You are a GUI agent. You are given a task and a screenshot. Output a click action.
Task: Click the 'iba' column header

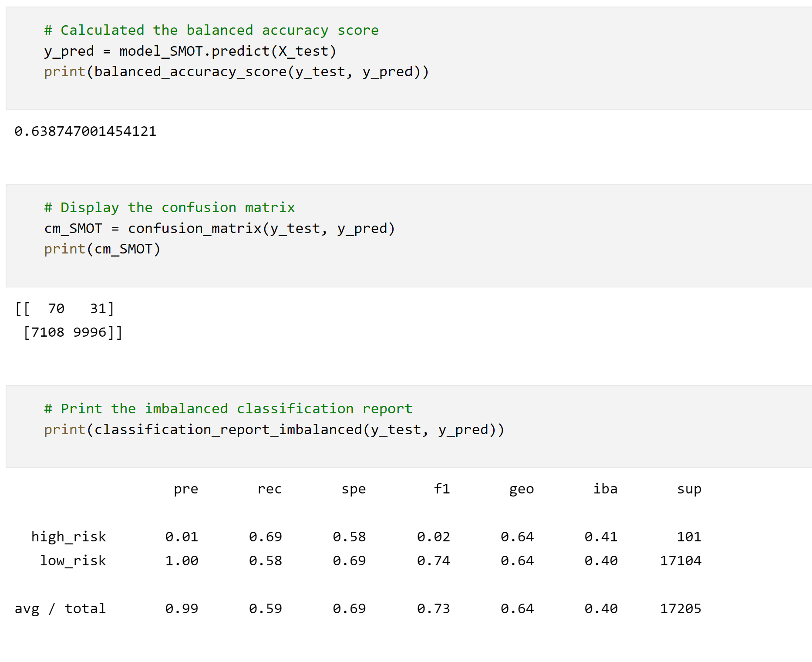point(605,489)
